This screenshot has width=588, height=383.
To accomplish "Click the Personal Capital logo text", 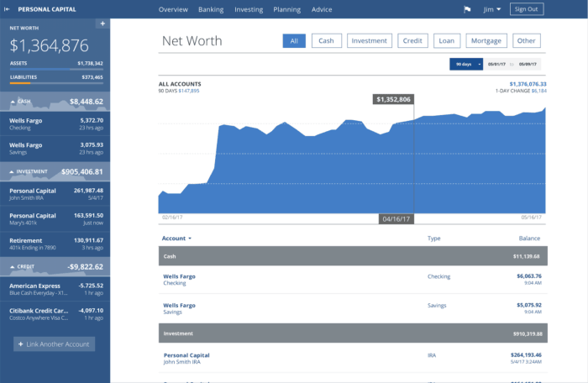I will click(47, 9).
